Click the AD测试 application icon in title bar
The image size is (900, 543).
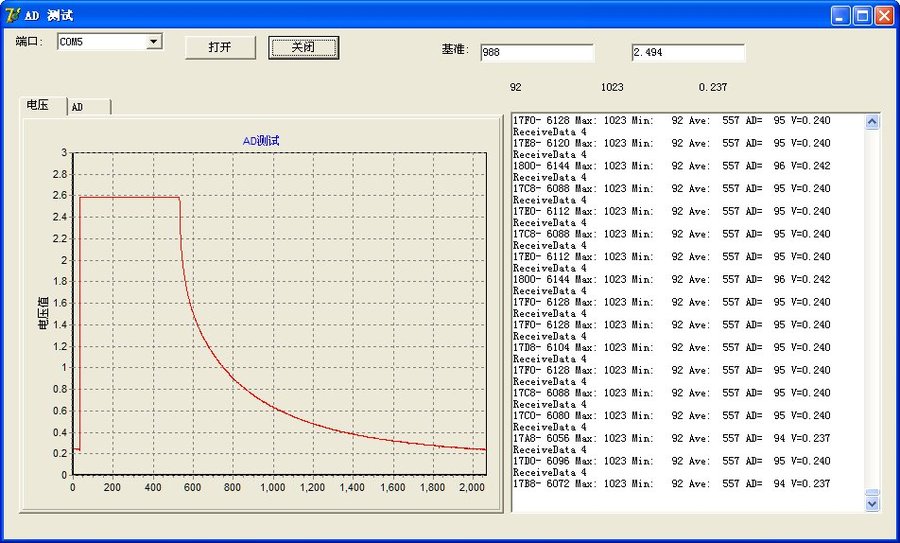12,15
